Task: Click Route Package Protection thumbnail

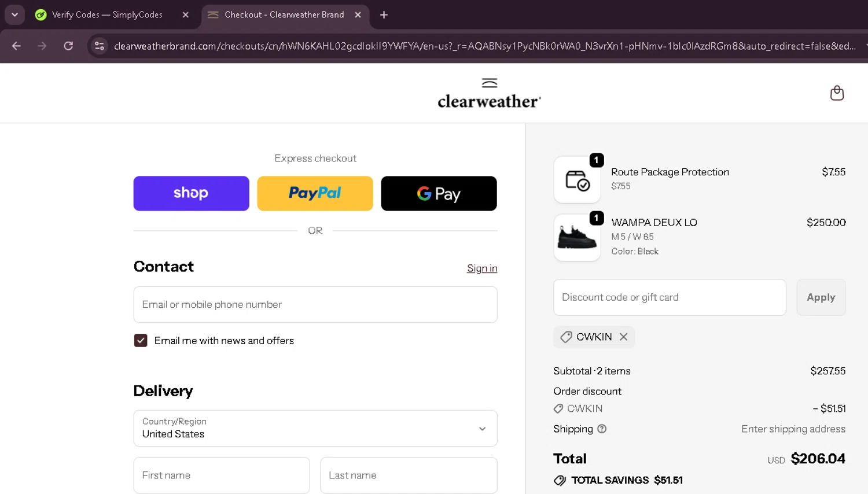Action: 577,180
